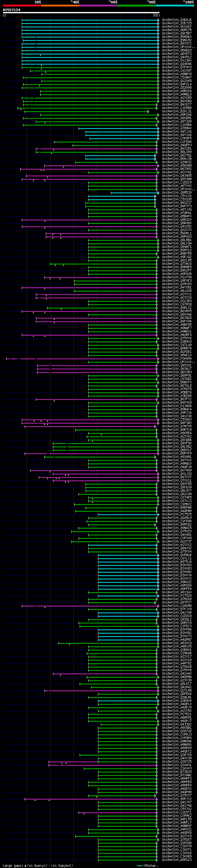
Task: Click the red 20% identity color bar
Action: point(22,6)
